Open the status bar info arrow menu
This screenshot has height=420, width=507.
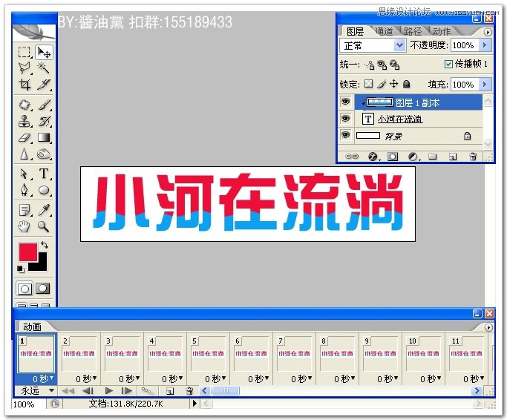194,403
